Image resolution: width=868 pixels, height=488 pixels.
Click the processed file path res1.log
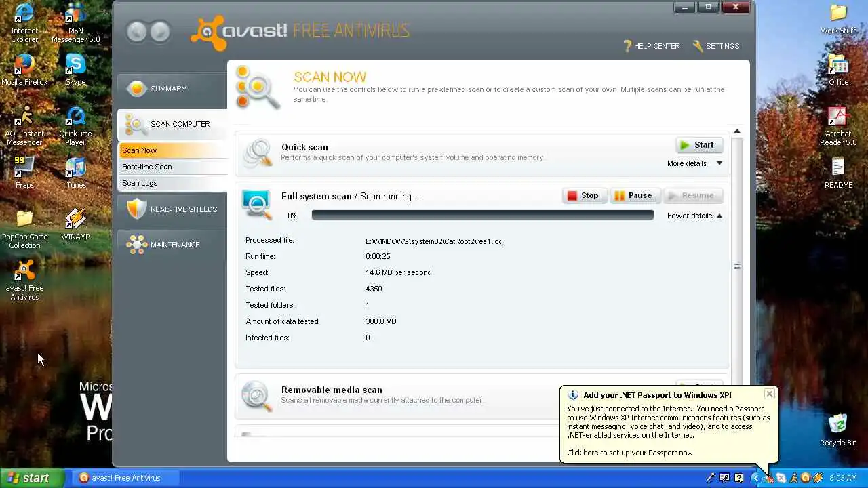coord(434,241)
